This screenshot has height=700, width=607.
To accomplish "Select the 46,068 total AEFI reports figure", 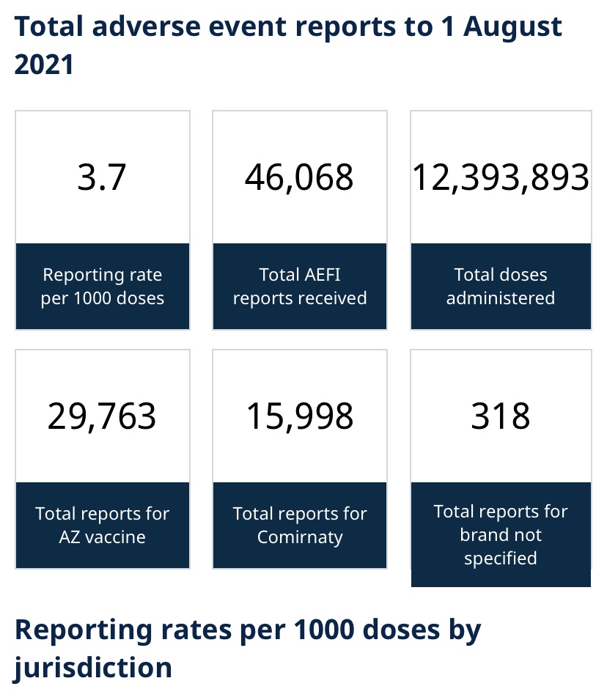I will [x=299, y=178].
